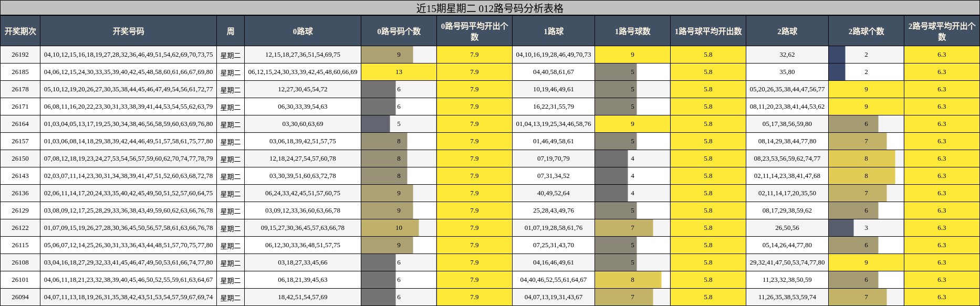Click the 0路号码个数 column header
Screen dimensions: 980x306
tap(399, 31)
